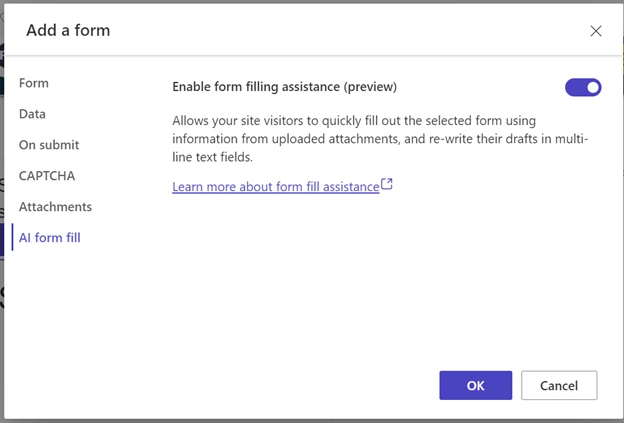Click the white knob of the toggle switch
The width and height of the screenshot is (624, 423).
point(593,87)
